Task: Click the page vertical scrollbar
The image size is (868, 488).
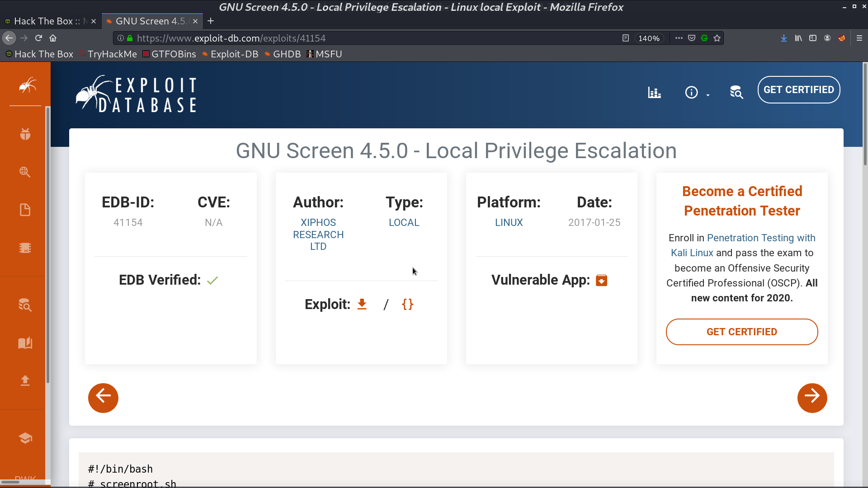Action: point(865,115)
